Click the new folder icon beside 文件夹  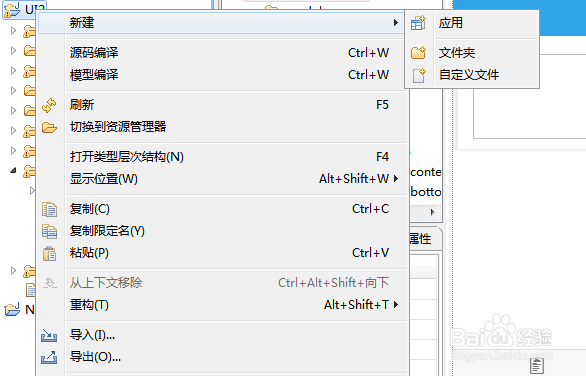point(418,53)
